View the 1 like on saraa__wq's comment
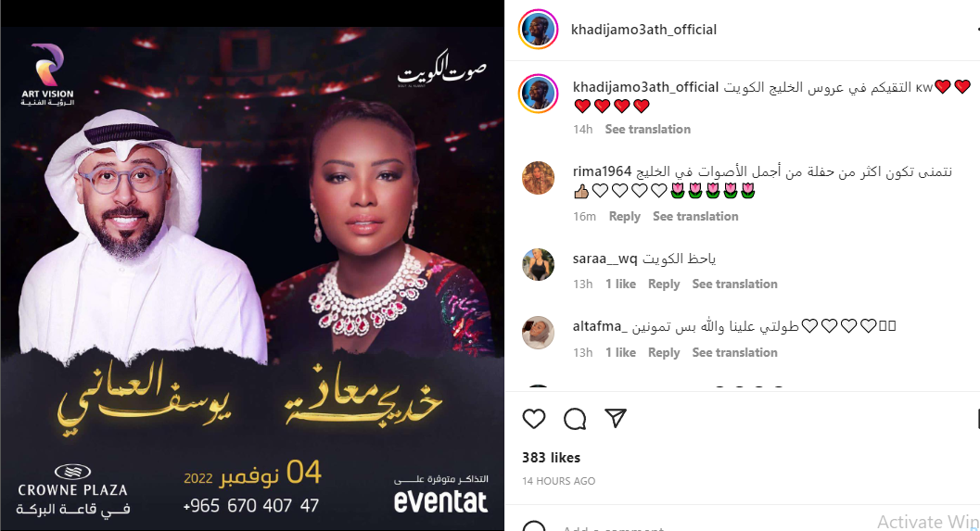Image resolution: width=980 pixels, height=531 pixels. click(x=620, y=284)
